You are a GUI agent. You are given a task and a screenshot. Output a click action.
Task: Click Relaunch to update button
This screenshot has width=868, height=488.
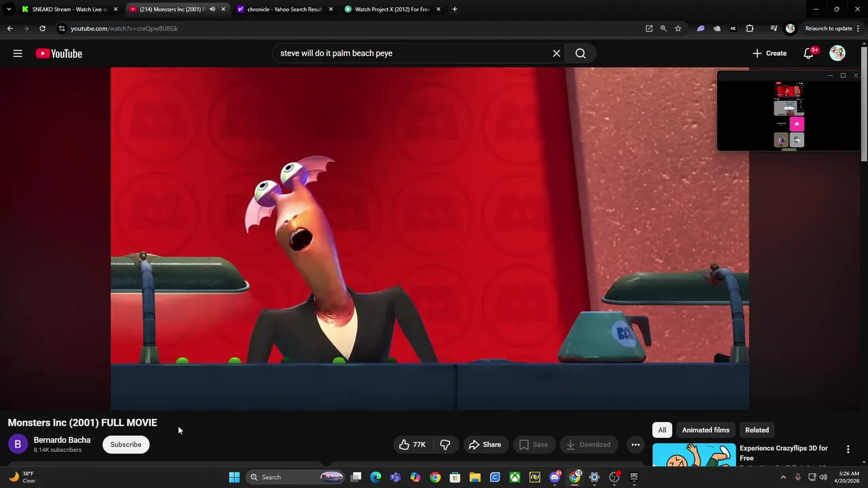[x=829, y=28]
